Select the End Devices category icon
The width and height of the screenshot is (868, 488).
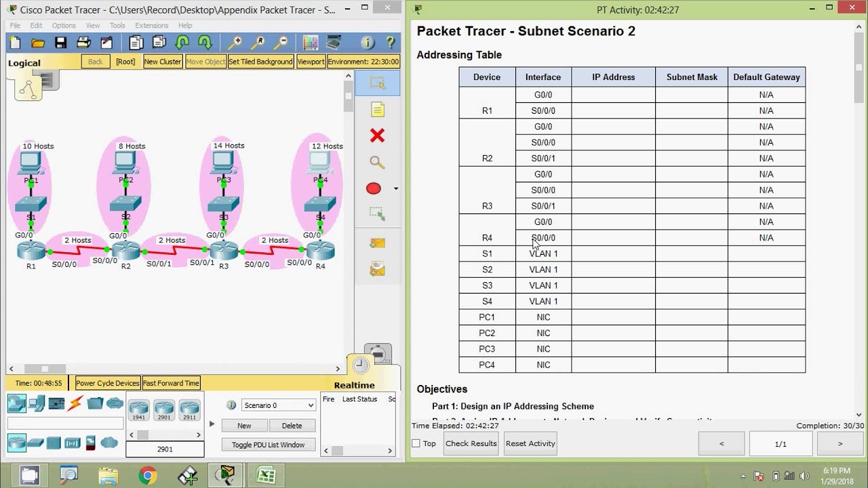(37, 403)
